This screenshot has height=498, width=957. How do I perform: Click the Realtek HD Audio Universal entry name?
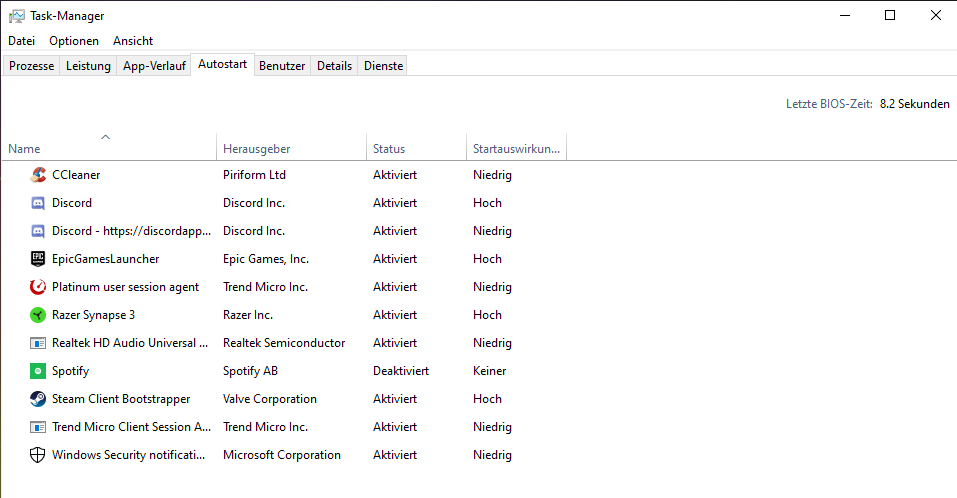[x=130, y=343]
